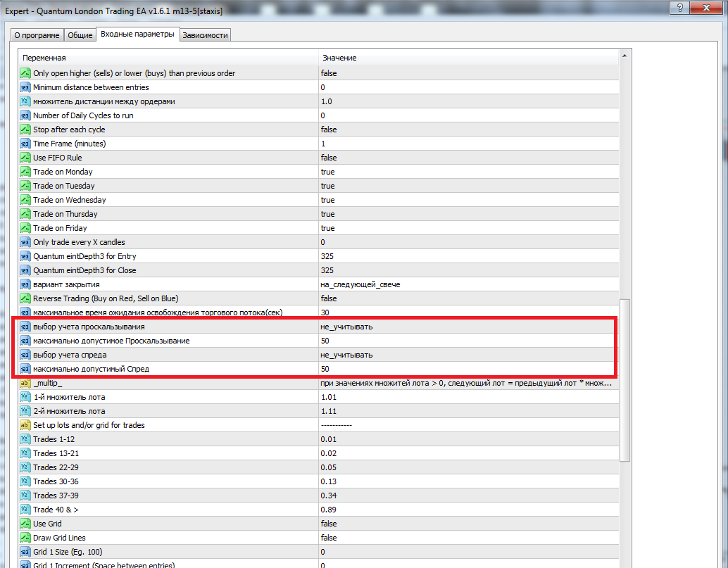Open the Зависимости tab
Viewport: 728px width, 568px height.
pos(205,35)
